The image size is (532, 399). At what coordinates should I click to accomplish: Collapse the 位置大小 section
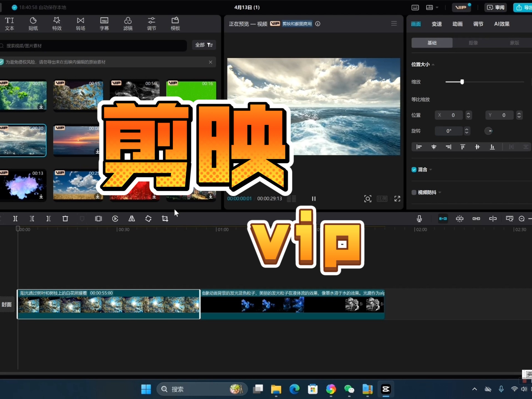[x=433, y=65]
